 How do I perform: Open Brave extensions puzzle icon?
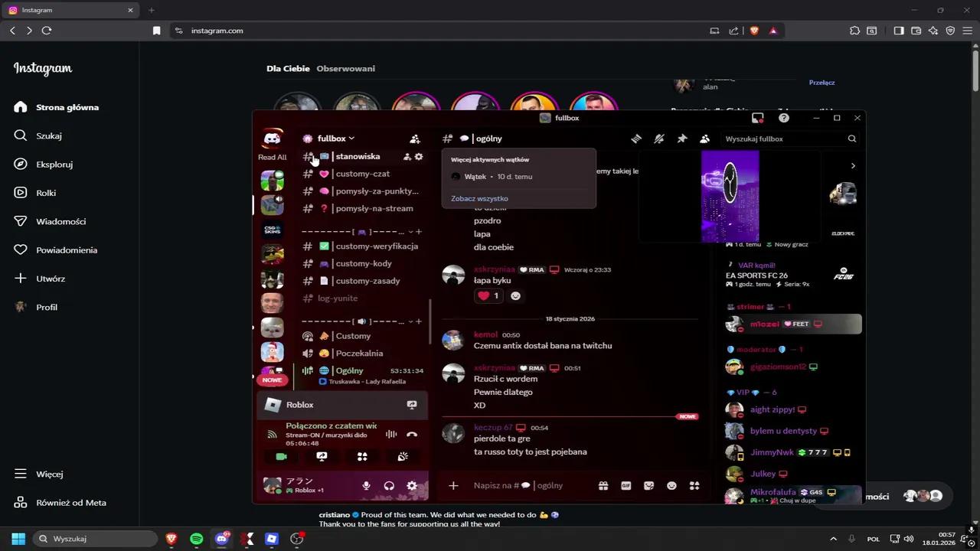click(x=854, y=31)
